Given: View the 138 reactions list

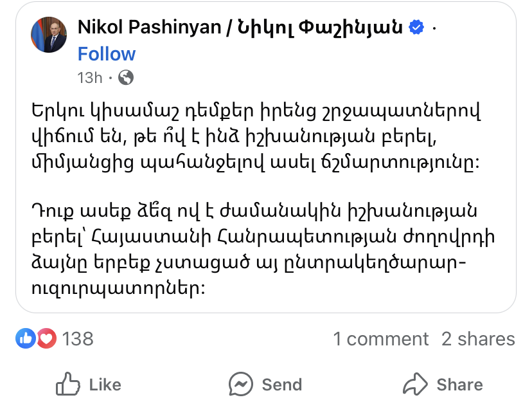Looking at the screenshot, I should pyautogui.click(x=78, y=338).
